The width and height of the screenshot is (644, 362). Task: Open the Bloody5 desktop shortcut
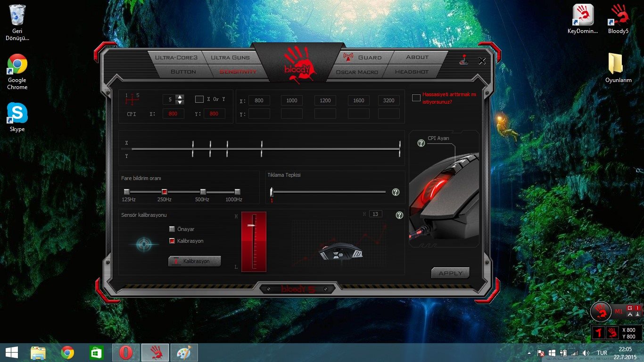click(618, 19)
